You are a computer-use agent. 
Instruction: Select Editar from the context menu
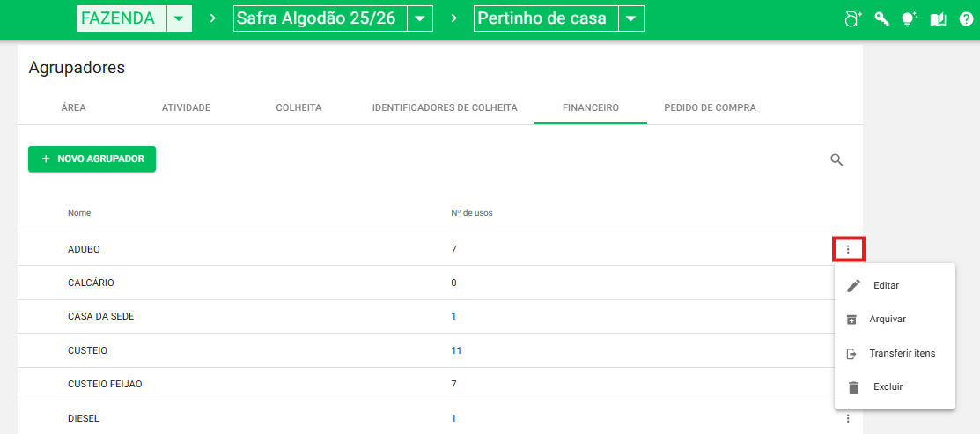pyautogui.click(x=886, y=285)
